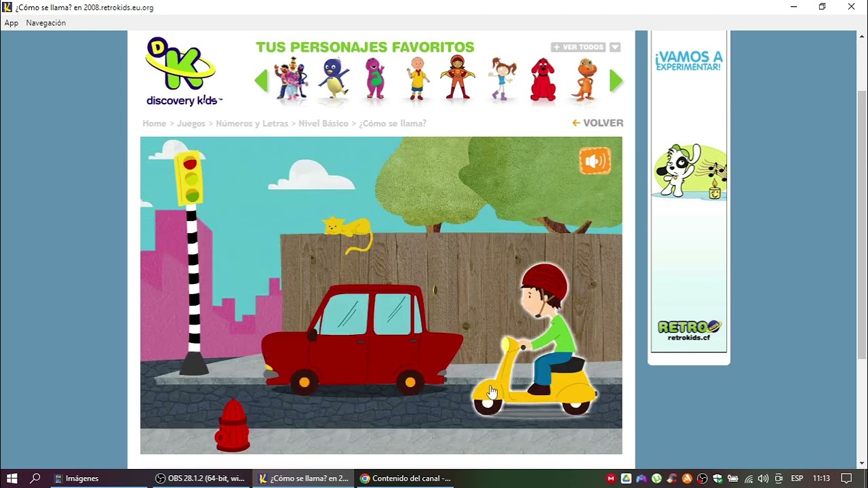The height and width of the screenshot is (488, 868).
Task: Click the right green characters arrow
Action: tap(616, 81)
